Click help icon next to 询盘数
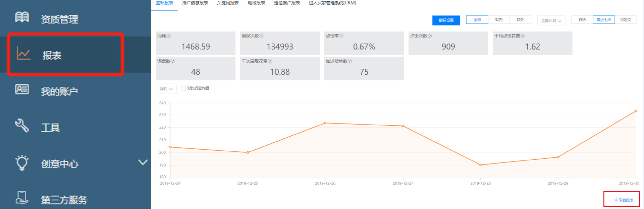The image size is (644, 209). pos(173,61)
